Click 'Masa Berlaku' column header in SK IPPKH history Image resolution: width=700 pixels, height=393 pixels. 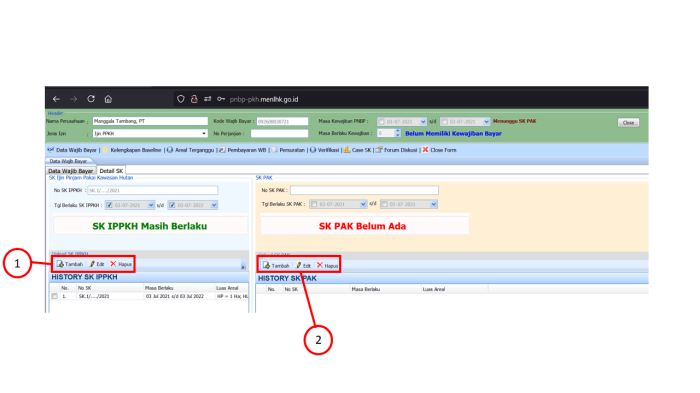(159, 288)
